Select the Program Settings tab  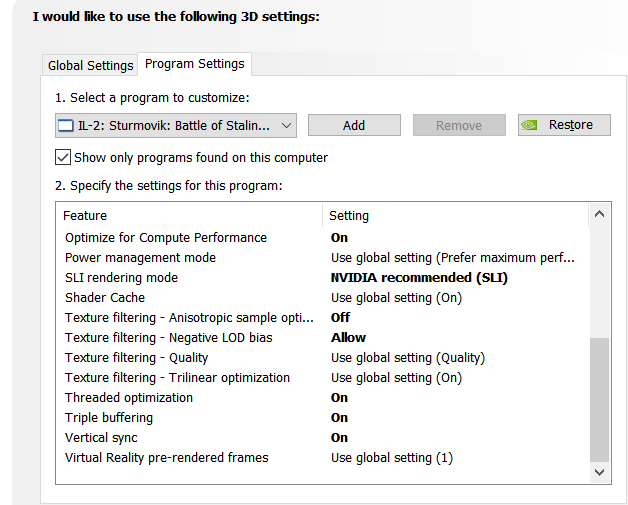click(x=195, y=64)
